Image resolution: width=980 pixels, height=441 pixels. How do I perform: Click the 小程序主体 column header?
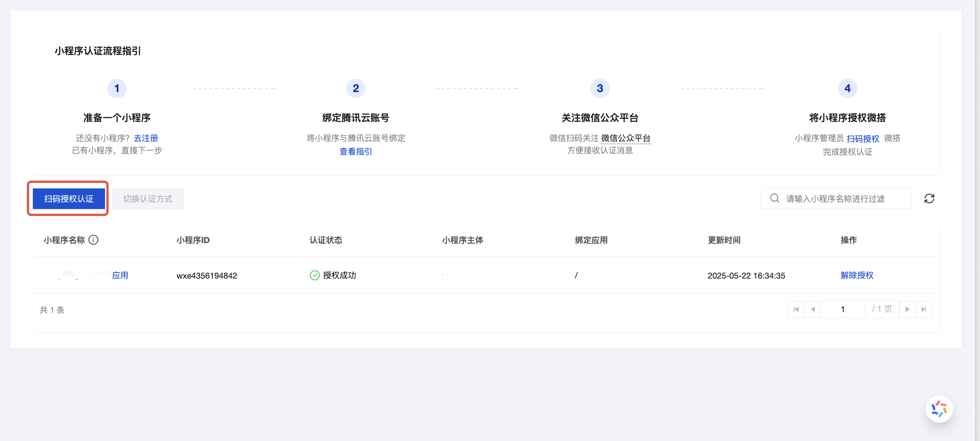click(463, 240)
